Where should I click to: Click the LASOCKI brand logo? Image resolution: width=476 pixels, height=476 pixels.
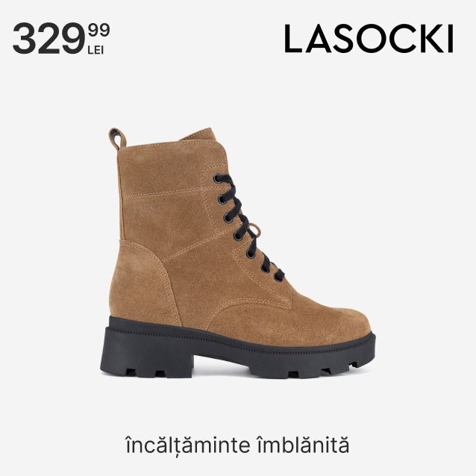coord(369,39)
